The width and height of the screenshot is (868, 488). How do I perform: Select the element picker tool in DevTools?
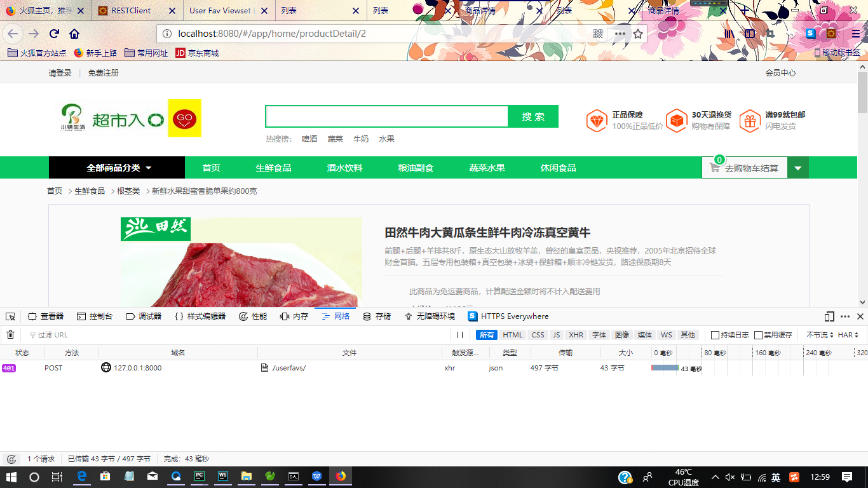[9, 316]
